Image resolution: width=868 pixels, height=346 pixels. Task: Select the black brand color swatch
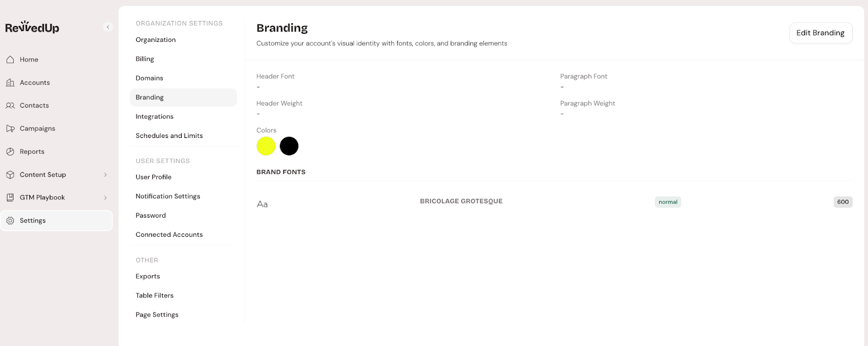[289, 146]
